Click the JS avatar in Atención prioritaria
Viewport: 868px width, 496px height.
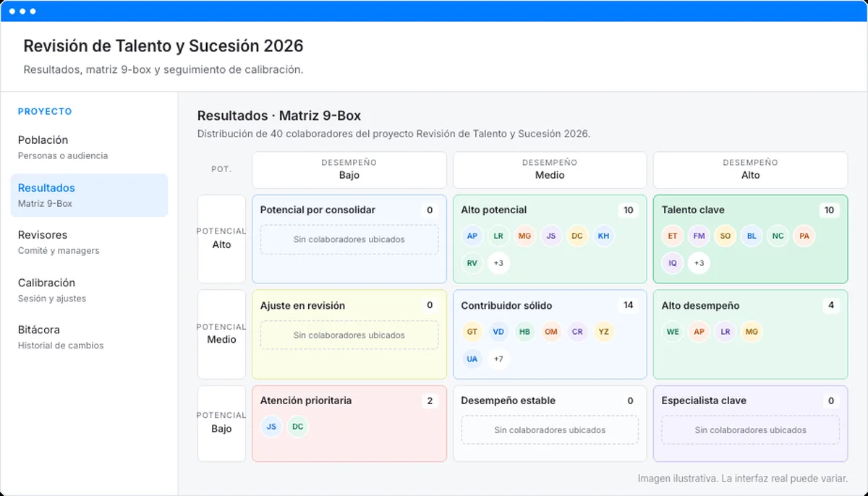[x=271, y=427]
